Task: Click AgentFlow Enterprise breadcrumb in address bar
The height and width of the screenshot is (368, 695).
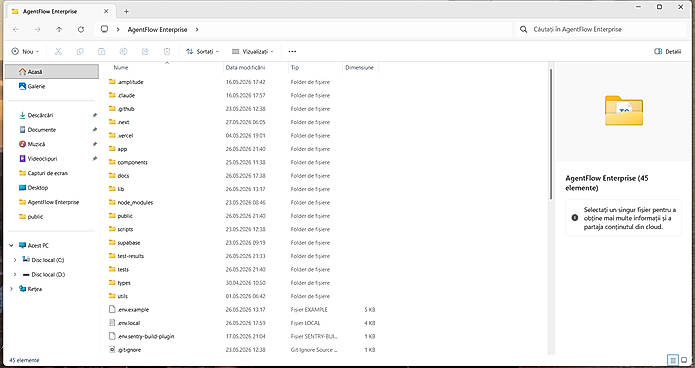Action: tap(157, 29)
